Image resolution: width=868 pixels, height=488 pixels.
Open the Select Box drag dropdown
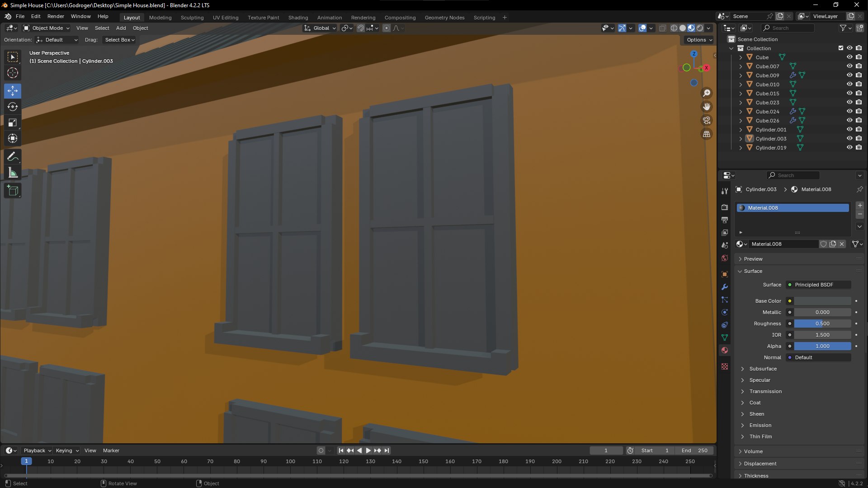(119, 40)
